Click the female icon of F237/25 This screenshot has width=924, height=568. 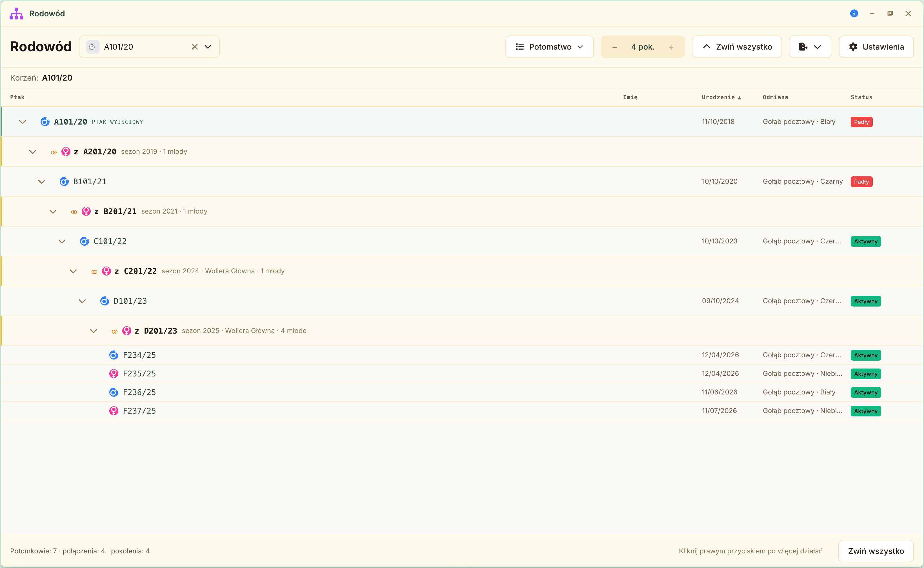pos(114,411)
